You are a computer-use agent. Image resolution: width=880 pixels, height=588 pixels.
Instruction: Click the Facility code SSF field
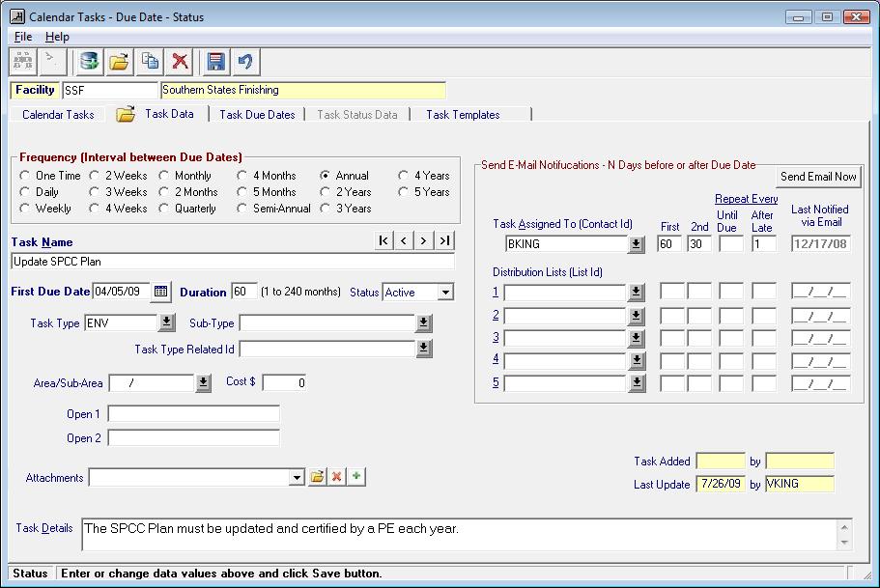pyautogui.click(x=110, y=91)
